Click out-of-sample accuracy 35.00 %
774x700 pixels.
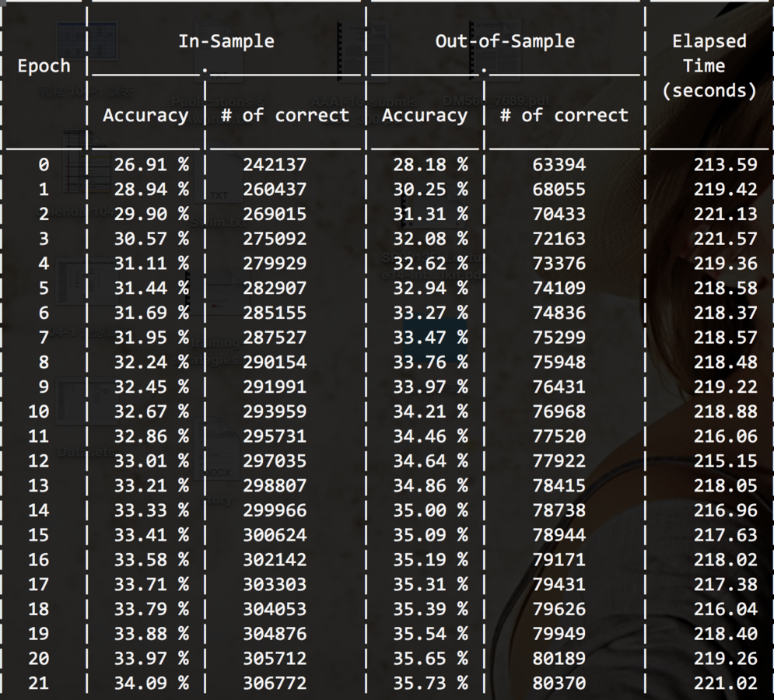point(430,510)
